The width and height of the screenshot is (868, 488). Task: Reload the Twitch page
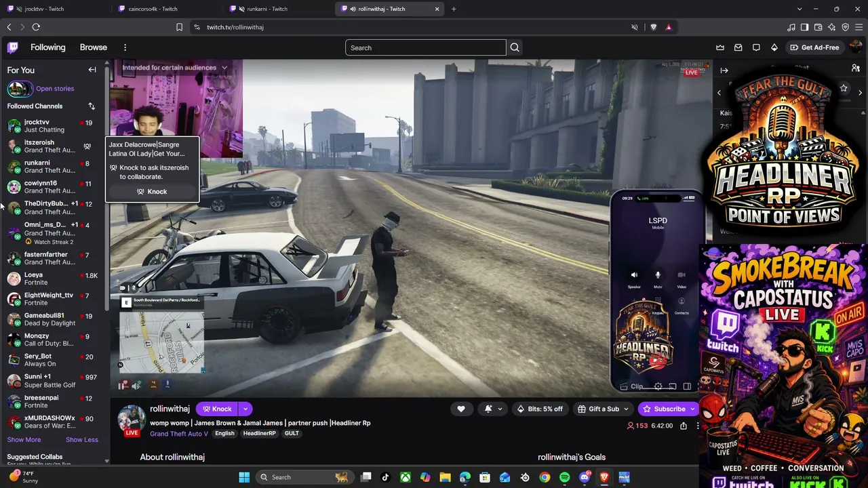36,27
